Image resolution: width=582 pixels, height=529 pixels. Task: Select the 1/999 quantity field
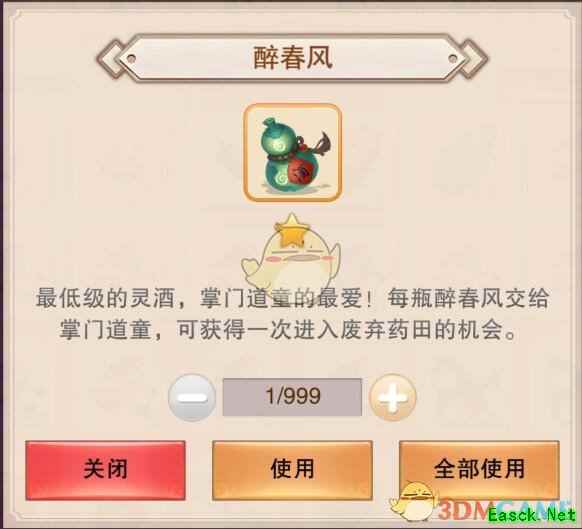click(292, 397)
